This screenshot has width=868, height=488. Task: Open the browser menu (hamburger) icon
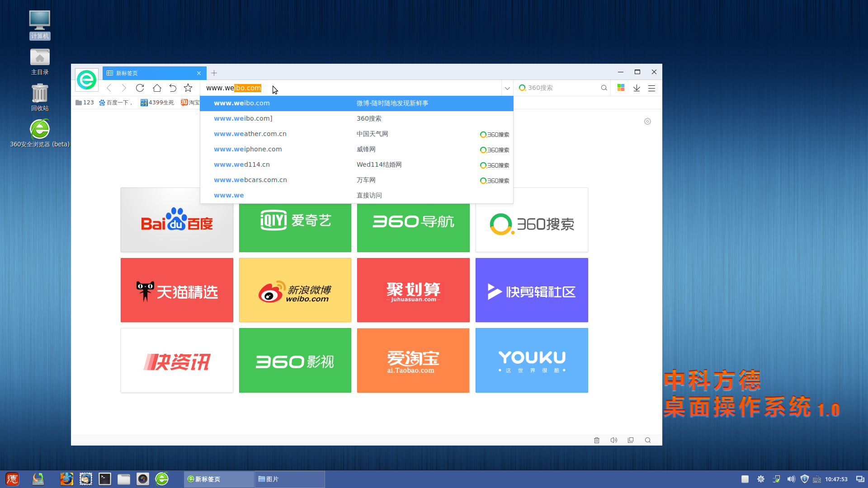[x=651, y=88]
